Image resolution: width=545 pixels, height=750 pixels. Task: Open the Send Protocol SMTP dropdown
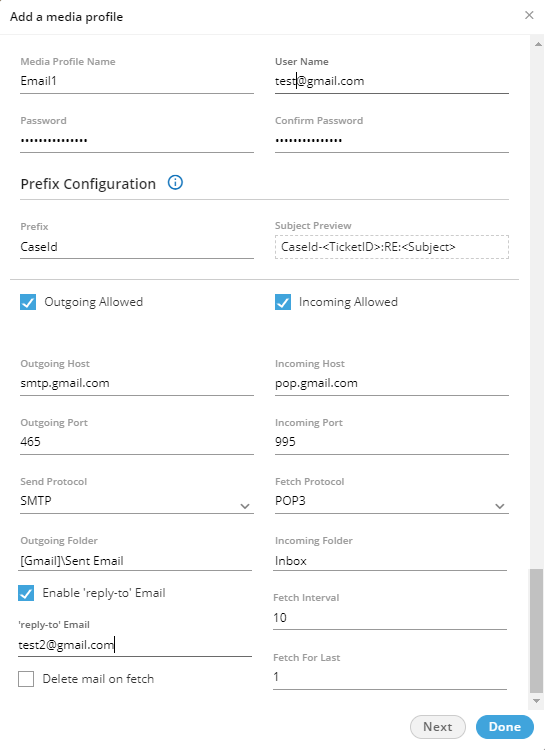[x=137, y=502]
